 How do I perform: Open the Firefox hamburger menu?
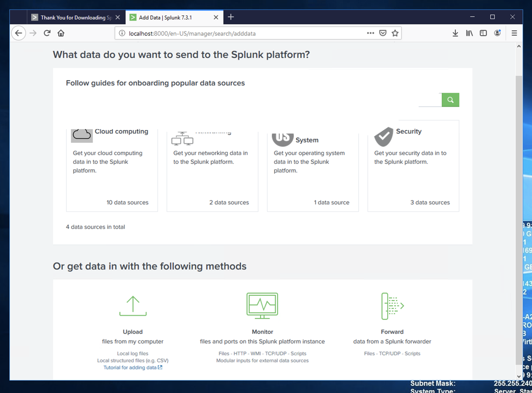(x=514, y=33)
